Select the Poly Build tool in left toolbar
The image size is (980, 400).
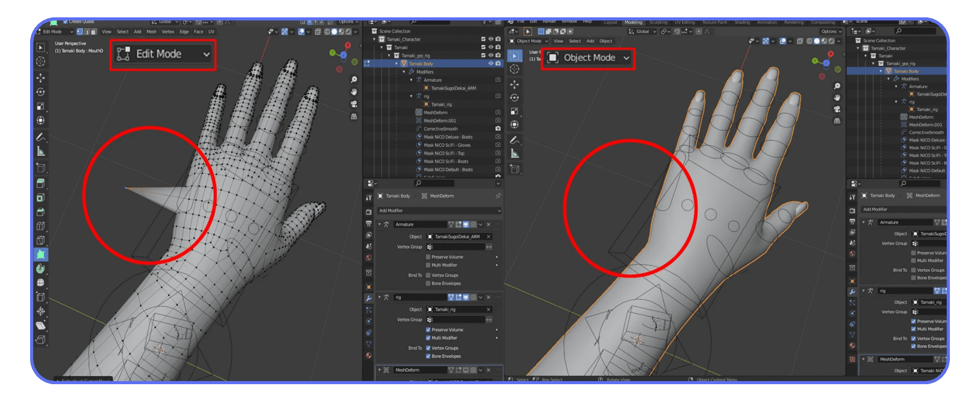point(41,254)
